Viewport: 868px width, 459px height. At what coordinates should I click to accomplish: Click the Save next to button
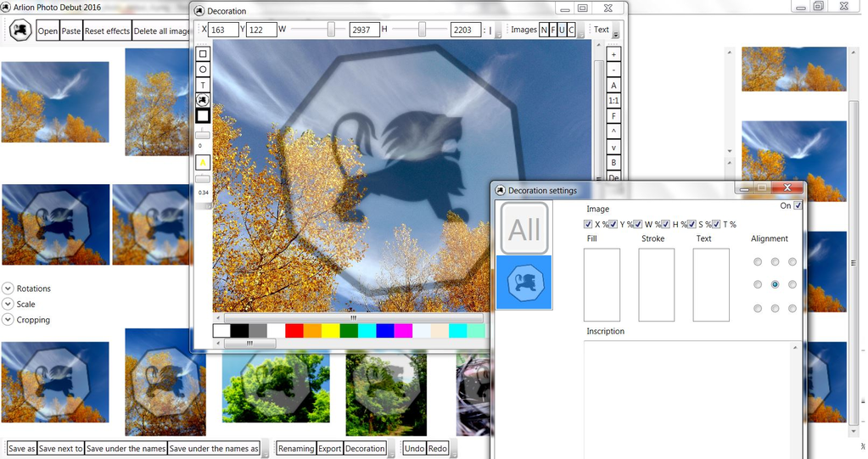click(x=60, y=449)
